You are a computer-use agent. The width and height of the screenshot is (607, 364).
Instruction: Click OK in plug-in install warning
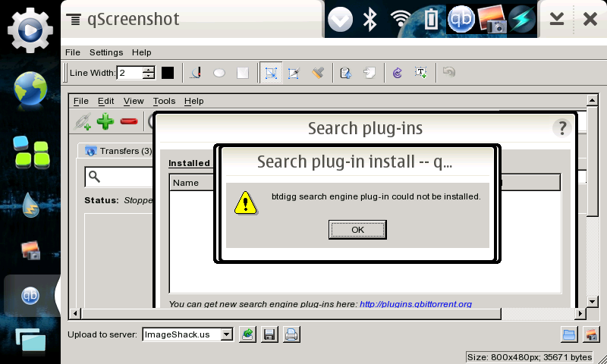click(357, 230)
